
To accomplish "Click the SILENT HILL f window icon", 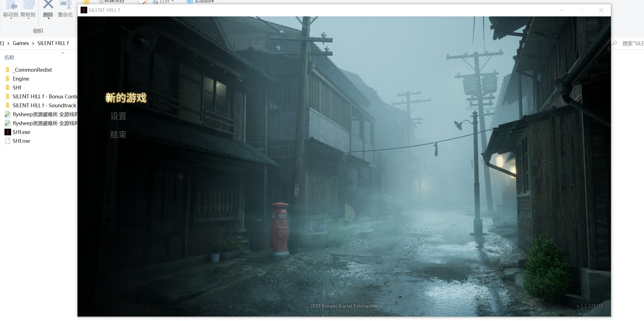I will pyautogui.click(x=84, y=10).
